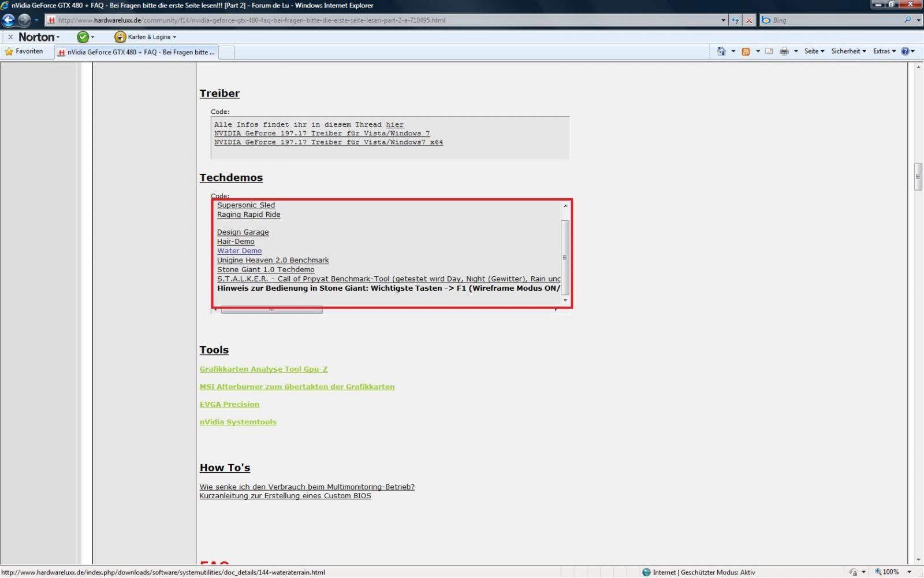Open the Design Garage link

tap(243, 232)
